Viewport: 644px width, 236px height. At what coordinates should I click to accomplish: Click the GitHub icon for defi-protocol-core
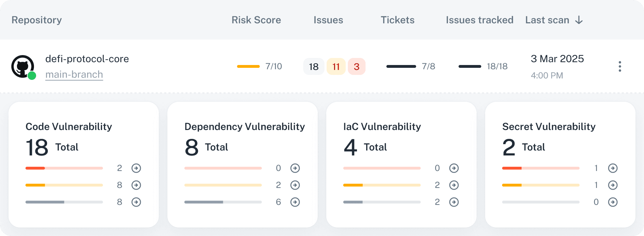pos(23,66)
